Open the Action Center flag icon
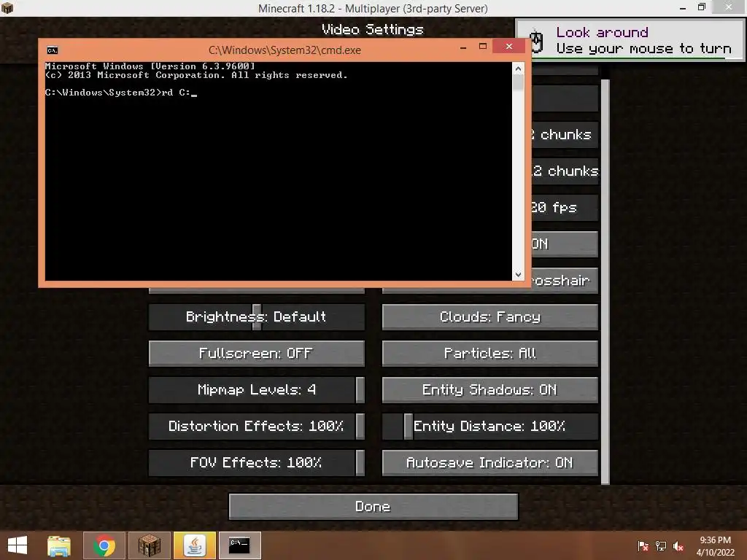This screenshot has width=747, height=560. pos(643,545)
